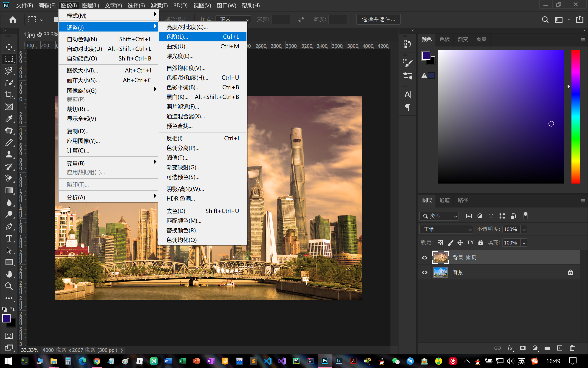This screenshot has width=588, height=368.
Task: Open the Layers panel options menu
Action: [x=583, y=201]
